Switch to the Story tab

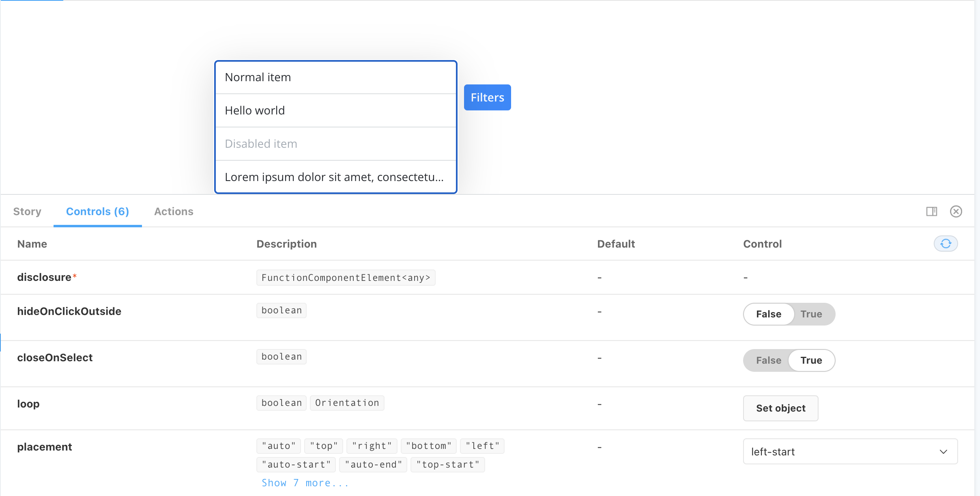tap(27, 211)
